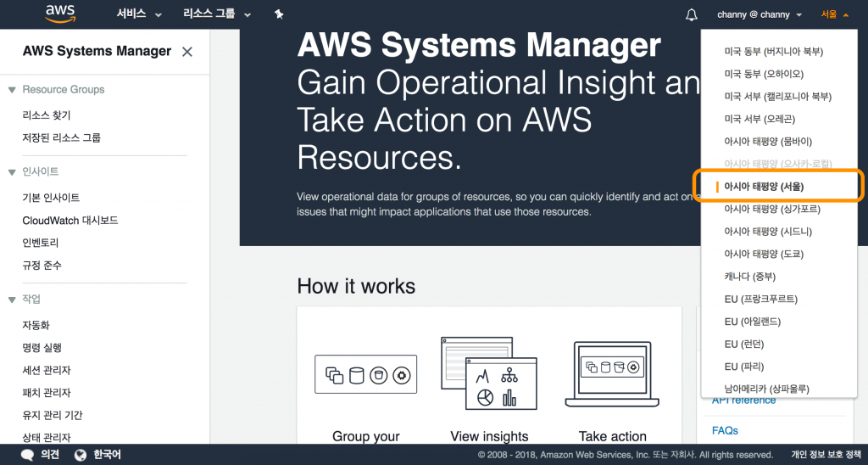The image size is (868, 465).
Task: Select region 아시아 태평양 (뭄바이)
Action: [x=768, y=142]
